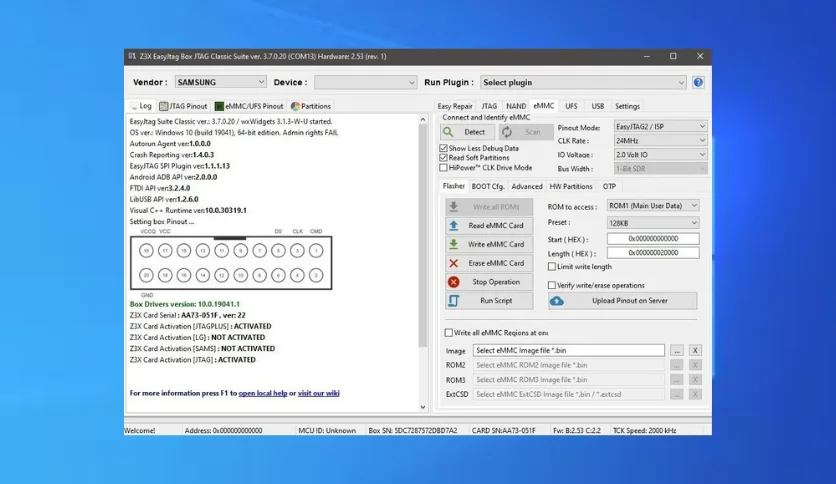Screen dimensions: 836x484
Task: Click the log scrollbar down arrow
Action: click(x=423, y=407)
